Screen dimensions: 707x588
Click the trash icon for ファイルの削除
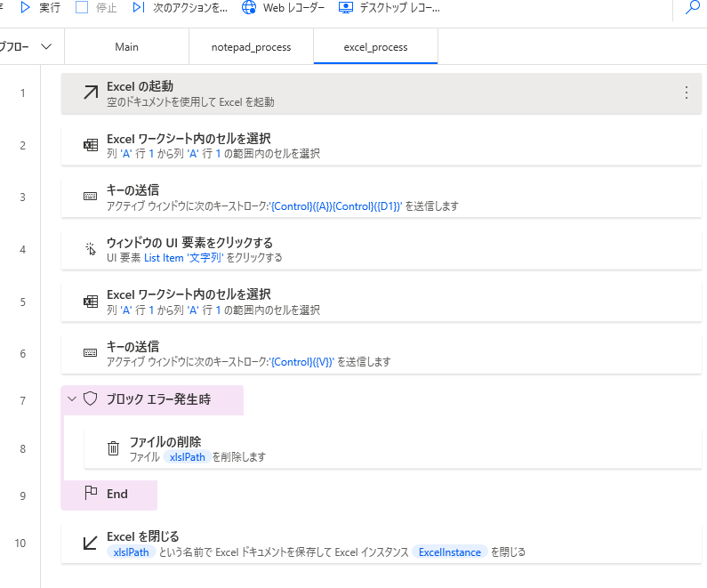pos(113,448)
